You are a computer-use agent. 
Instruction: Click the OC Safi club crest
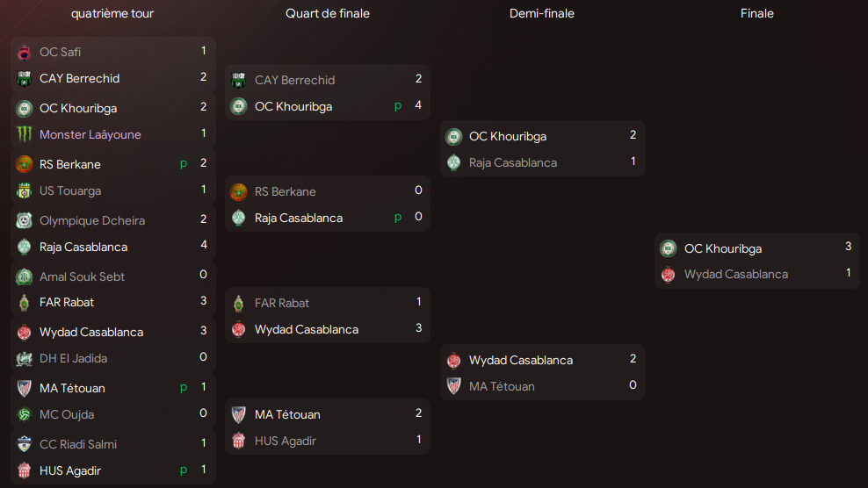coord(24,53)
